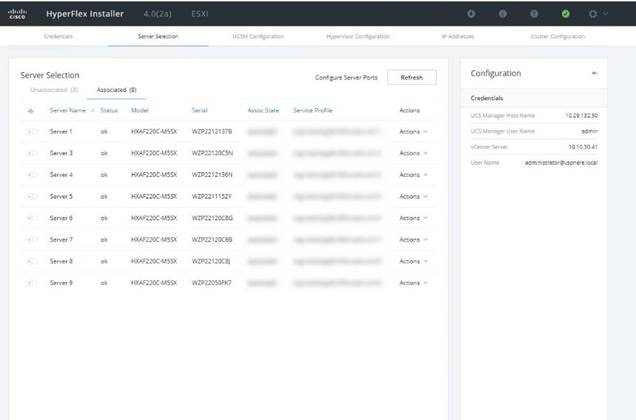Click the Cisco logo
636x420 pixels.
click(17, 14)
